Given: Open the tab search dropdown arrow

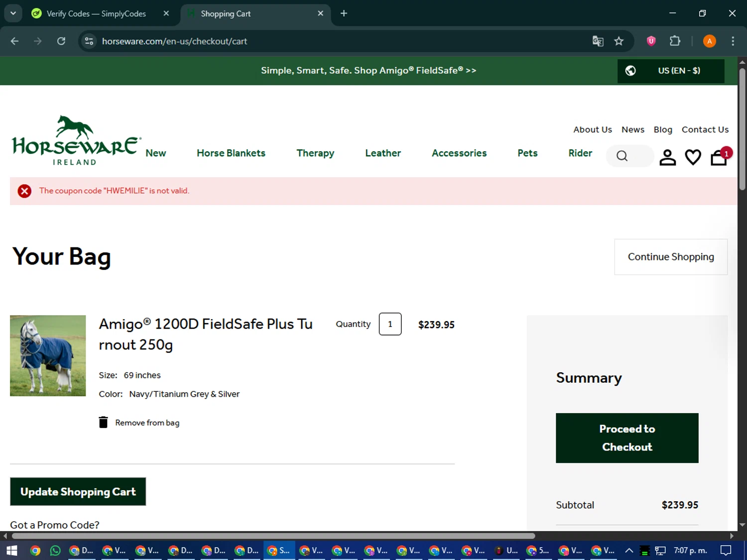Looking at the screenshot, I should [13, 13].
